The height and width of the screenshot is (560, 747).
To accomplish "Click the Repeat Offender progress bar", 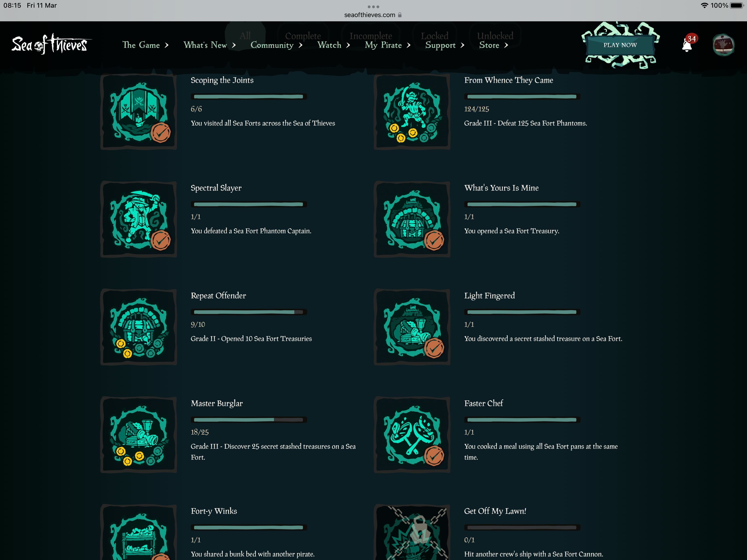I will pos(249,312).
